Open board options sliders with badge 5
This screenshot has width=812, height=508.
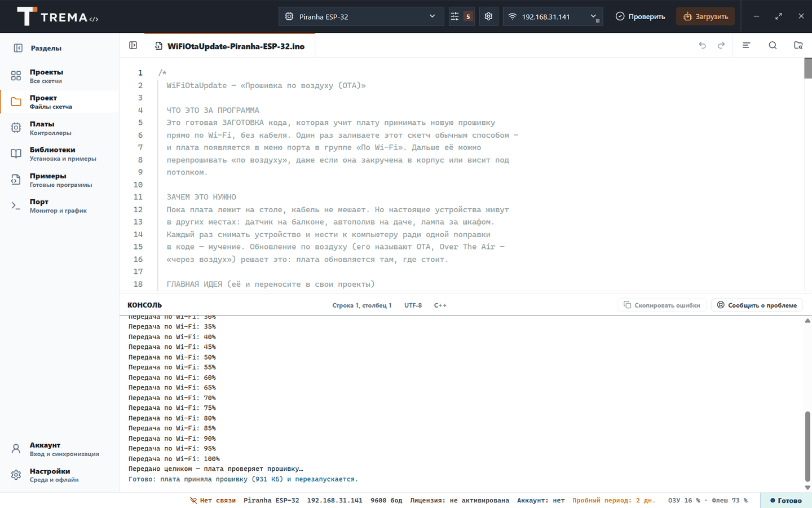[x=461, y=16]
